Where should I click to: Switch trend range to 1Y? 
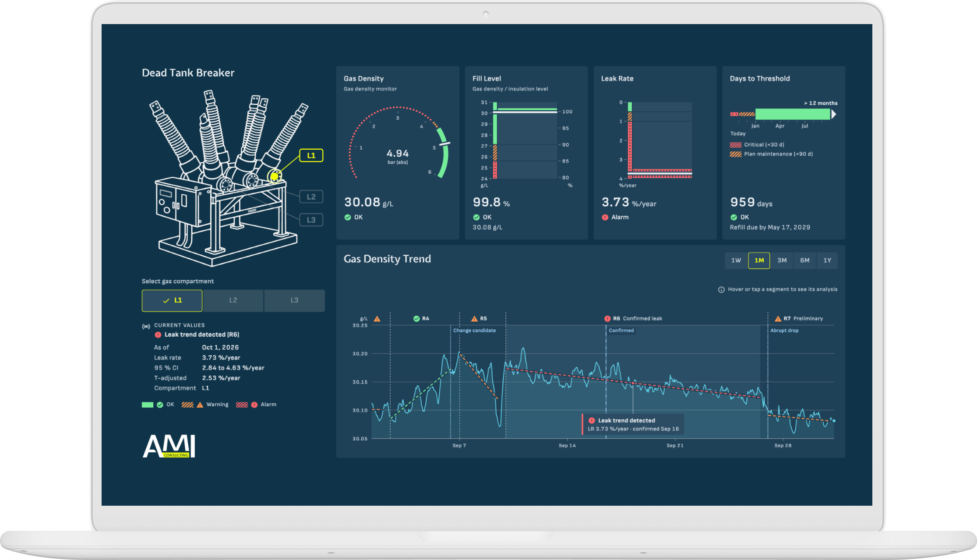827,261
